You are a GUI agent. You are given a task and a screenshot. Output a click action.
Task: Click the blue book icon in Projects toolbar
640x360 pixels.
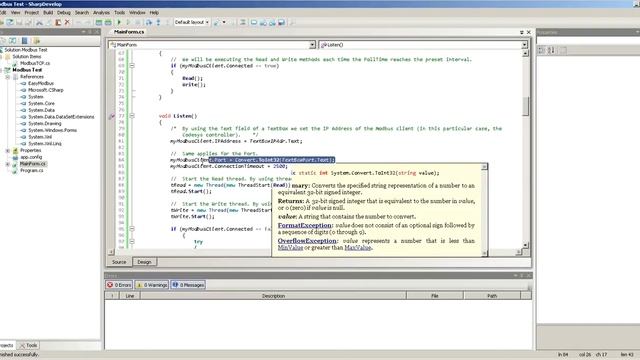pyautogui.click(x=24, y=40)
